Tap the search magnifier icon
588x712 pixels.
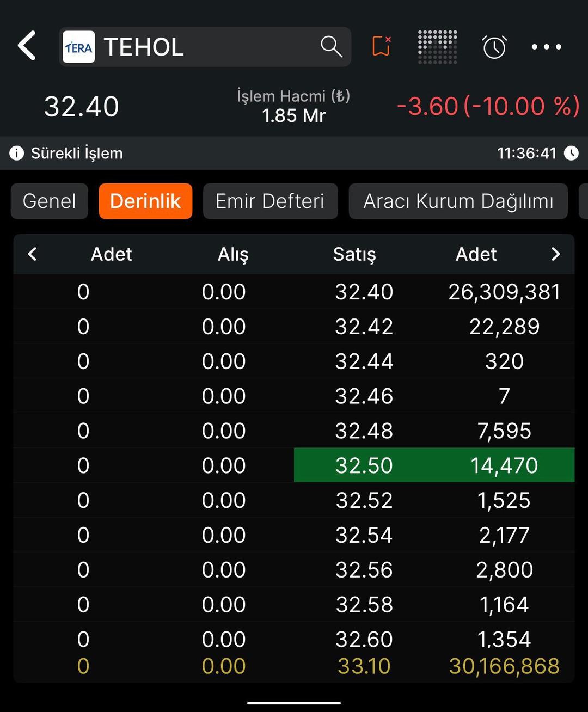coord(331,47)
